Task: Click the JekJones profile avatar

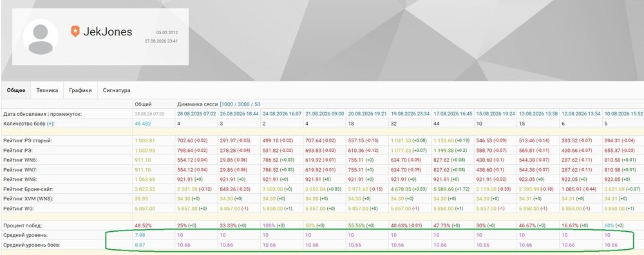Action: point(41,37)
